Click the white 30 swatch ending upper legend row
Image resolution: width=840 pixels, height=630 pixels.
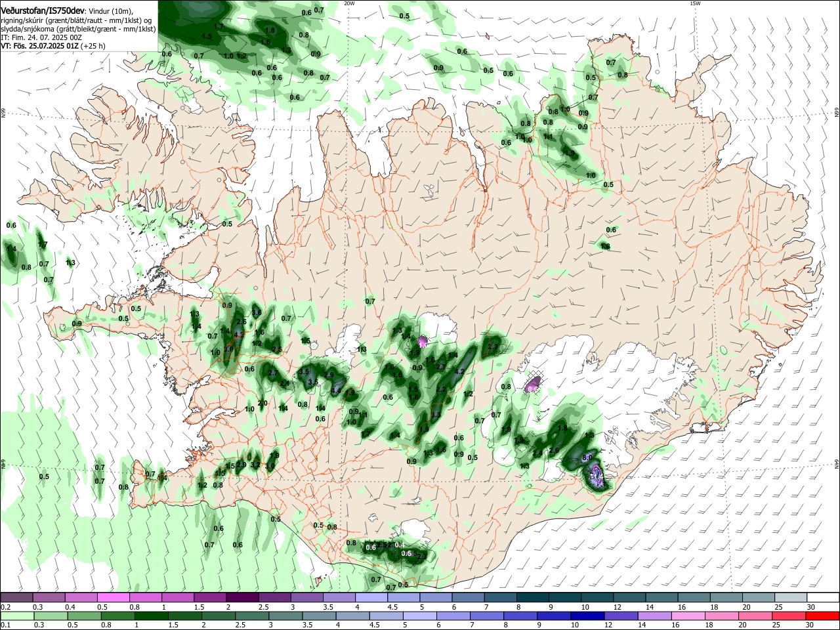823,597
